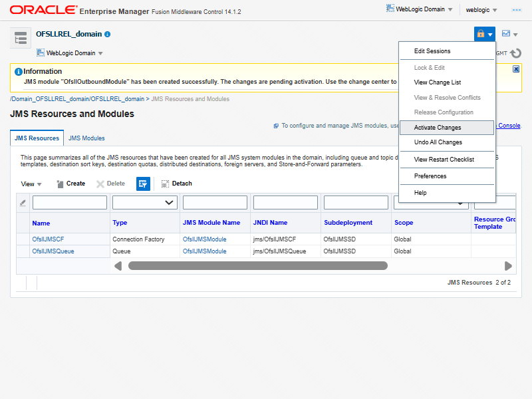Open the OfsllJMSQueue resource link
The height and width of the screenshot is (399, 532).
pos(53,251)
